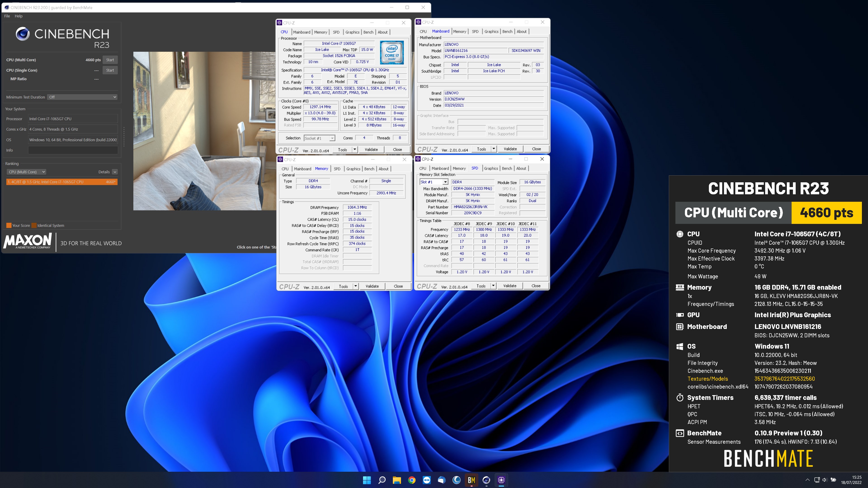The width and height of the screenshot is (868, 488).
Task: Click the orange Your Score legend swatch
Action: click(x=9, y=226)
